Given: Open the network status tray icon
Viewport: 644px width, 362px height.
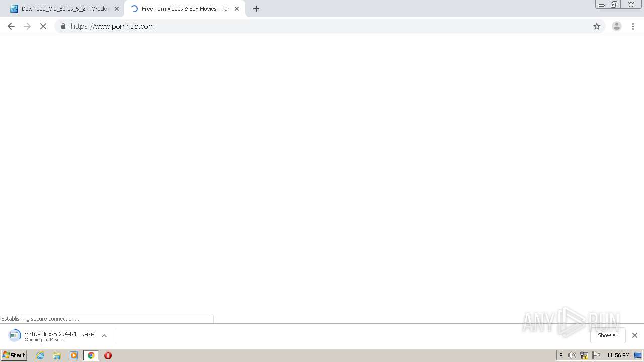Looking at the screenshot, I should point(584,355).
